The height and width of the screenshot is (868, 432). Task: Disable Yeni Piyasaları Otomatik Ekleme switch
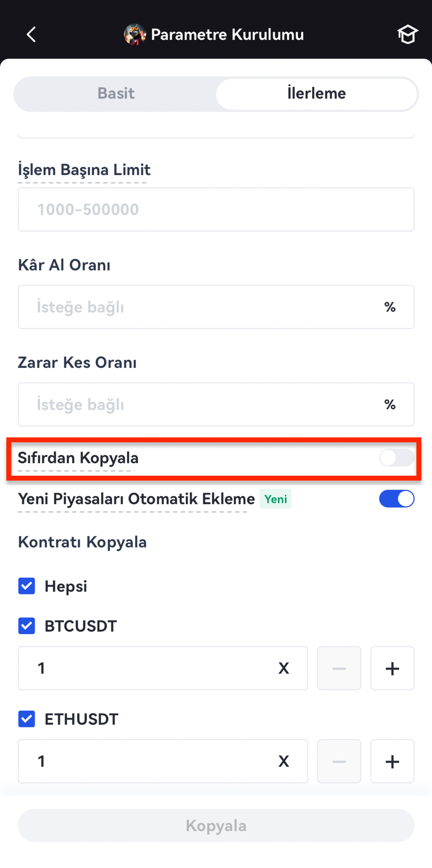click(396, 499)
